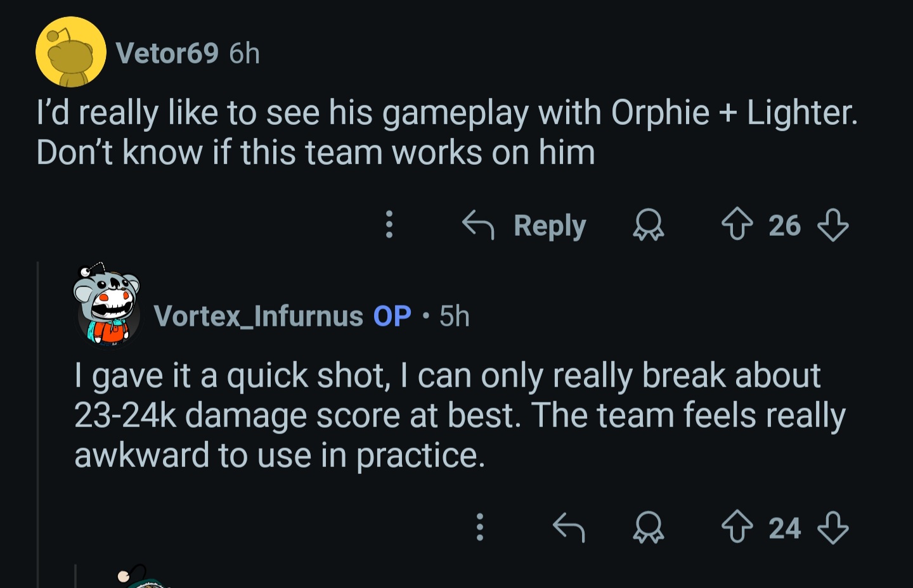Give an award to Vetor69's comment
The height and width of the screenshot is (588, 913).
(648, 225)
